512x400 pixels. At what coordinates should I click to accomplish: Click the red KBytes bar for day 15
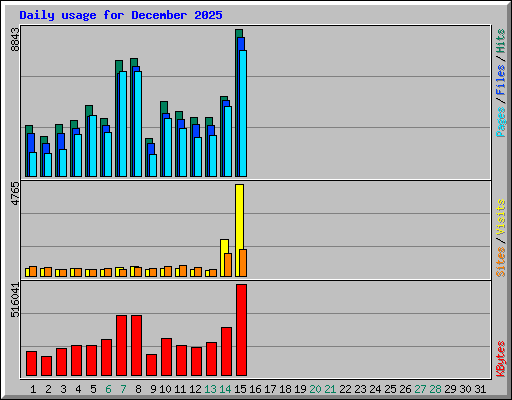coord(241,330)
